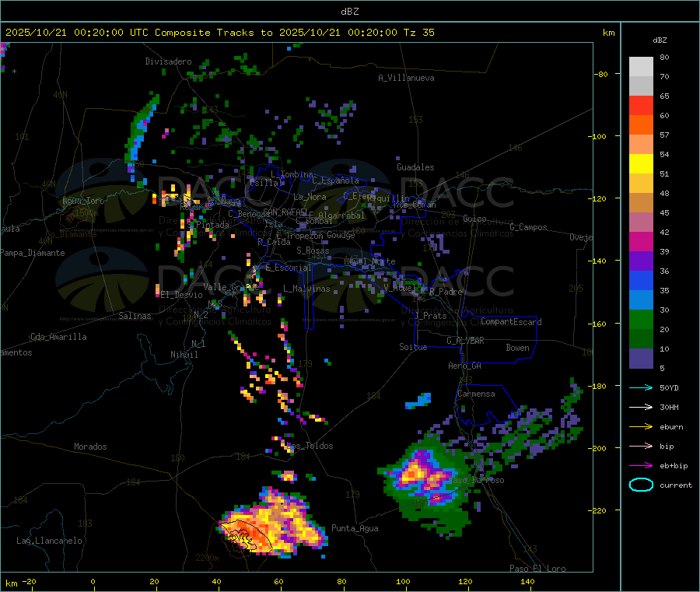This screenshot has width=700, height=592.
Task: Click the 'Agua_Toro' map label
Action: (x=83, y=201)
